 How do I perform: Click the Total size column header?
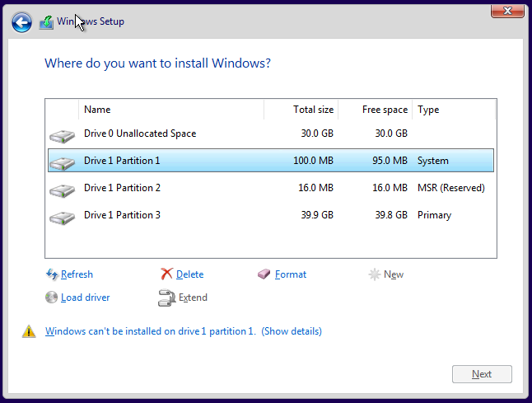point(301,110)
